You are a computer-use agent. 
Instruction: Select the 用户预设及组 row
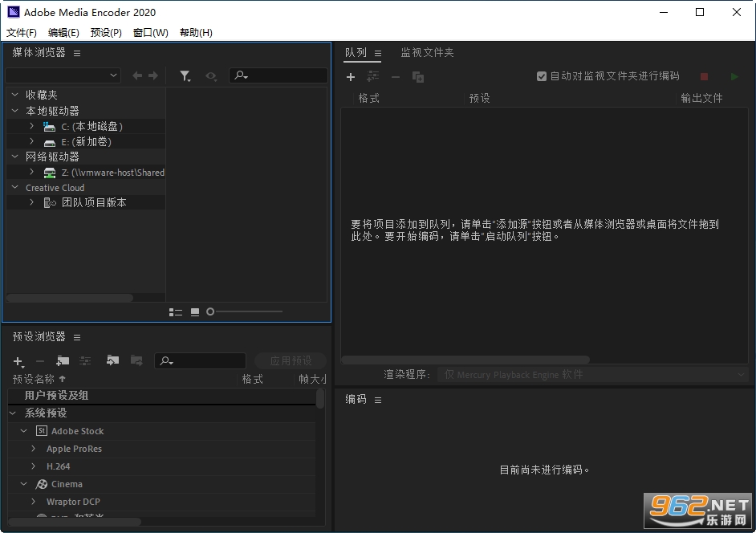click(161, 396)
